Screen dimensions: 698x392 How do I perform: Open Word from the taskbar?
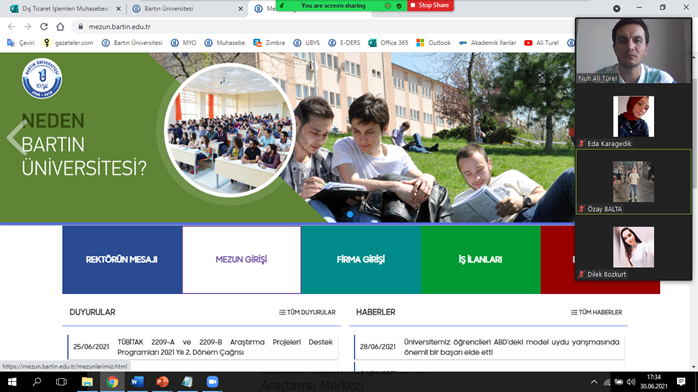[x=137, y=382]
